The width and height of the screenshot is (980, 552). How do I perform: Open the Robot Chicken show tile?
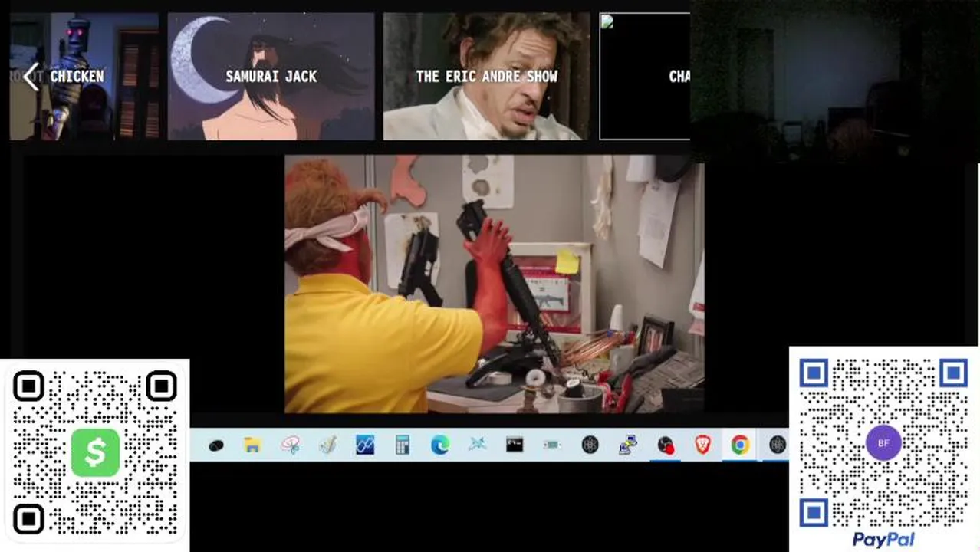pyautogui.click(x=84, y=77)
